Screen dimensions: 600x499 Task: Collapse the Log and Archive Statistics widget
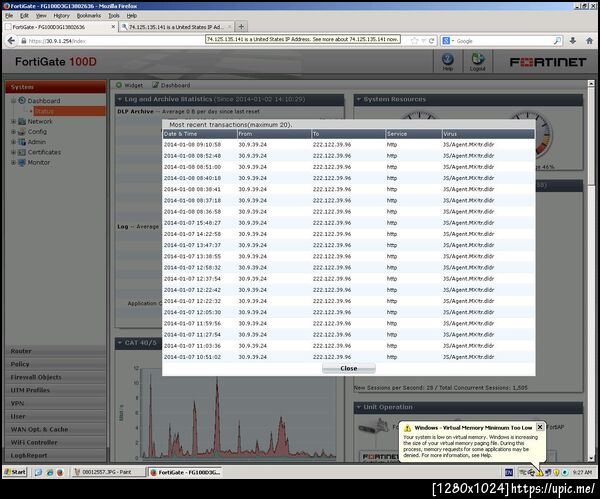pyautogui.click(x=120, y=99)
